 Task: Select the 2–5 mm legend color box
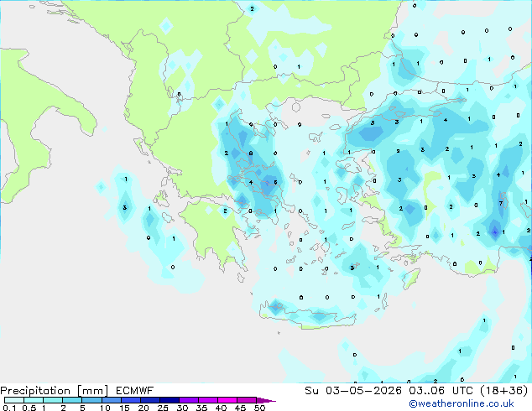(72, 400)
